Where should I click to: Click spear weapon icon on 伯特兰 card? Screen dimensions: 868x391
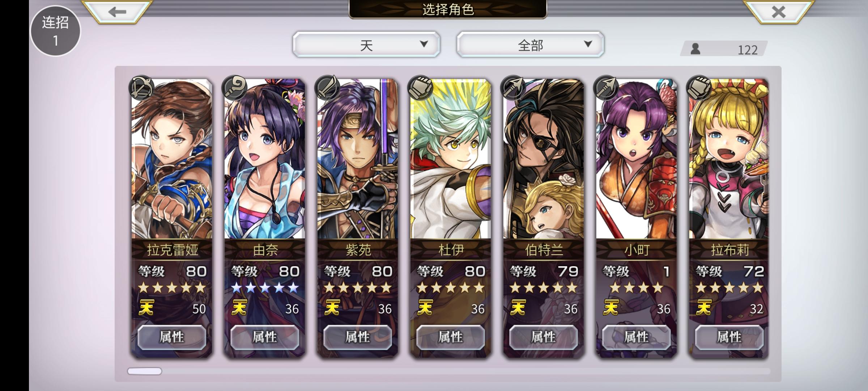tap(513, 88)
